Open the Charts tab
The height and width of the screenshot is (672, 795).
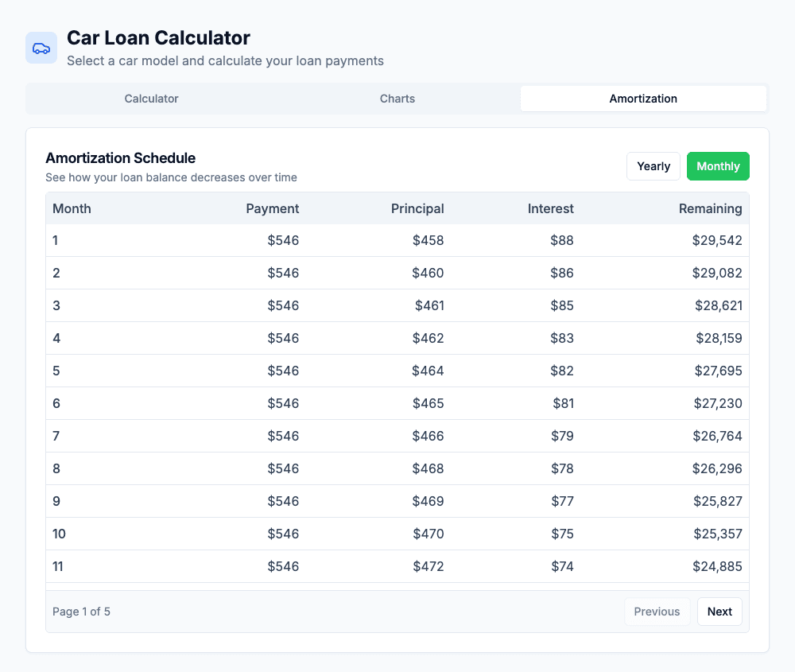tap(397, 99)
